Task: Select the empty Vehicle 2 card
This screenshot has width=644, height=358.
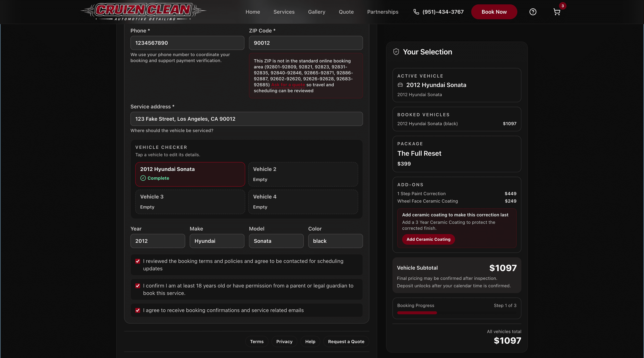Action: click(303, 174)
